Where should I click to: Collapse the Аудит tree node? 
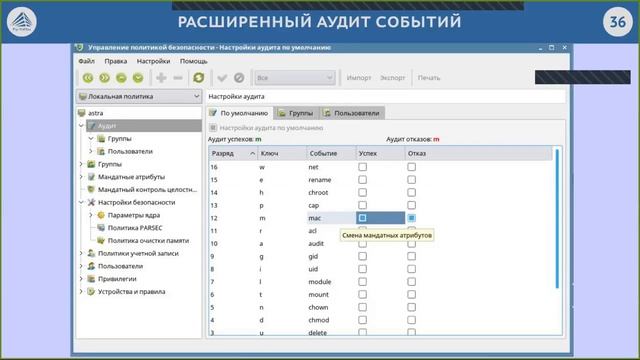tap(81, 126)
